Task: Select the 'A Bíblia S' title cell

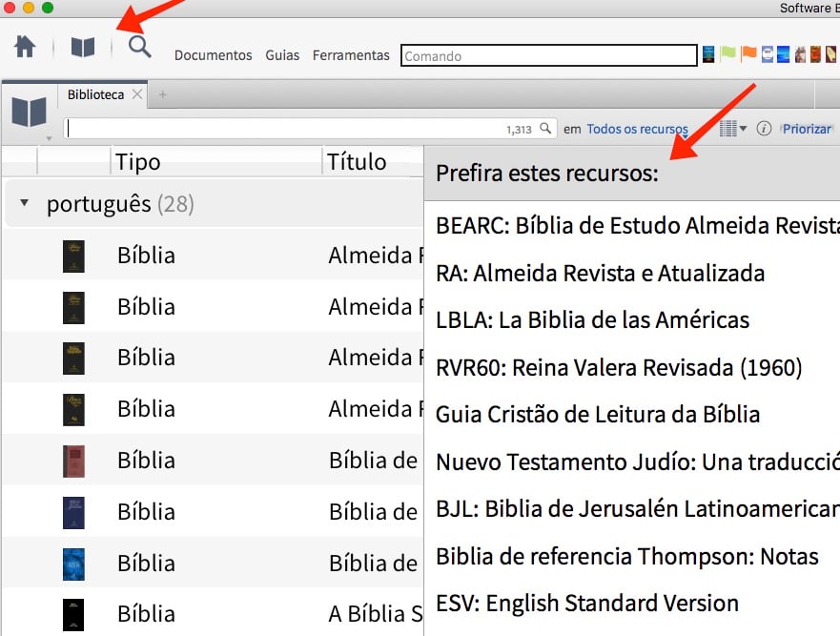Action: (376, 614)
